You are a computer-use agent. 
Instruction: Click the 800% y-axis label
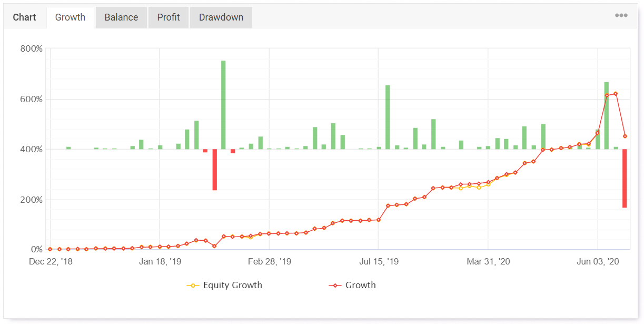click(x=32, y=49)
